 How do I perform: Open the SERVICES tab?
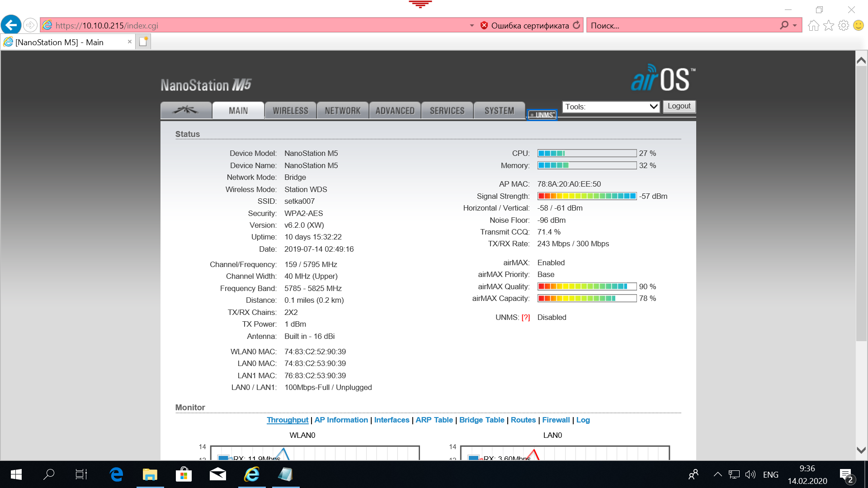[x=447, y=110]
